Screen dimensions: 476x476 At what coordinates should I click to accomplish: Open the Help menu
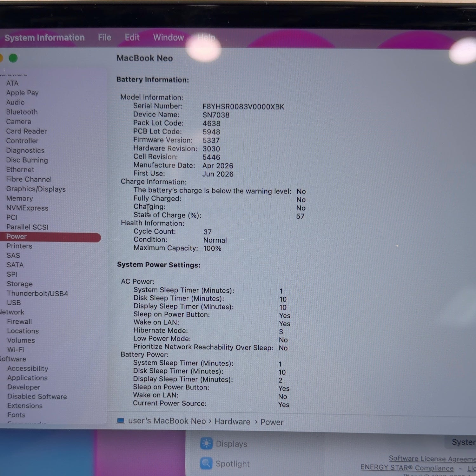[x=206, y=37]
